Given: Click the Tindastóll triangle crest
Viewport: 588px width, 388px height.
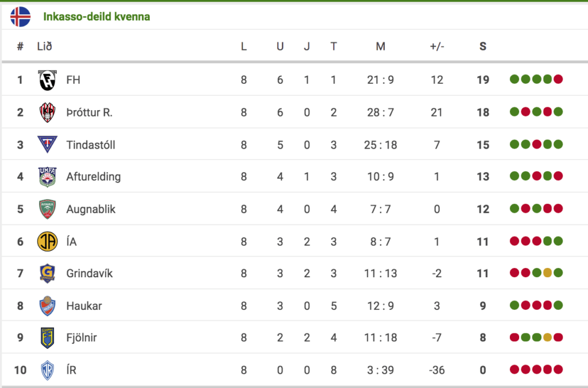Looking at the screenshot, I should [47, 144].
